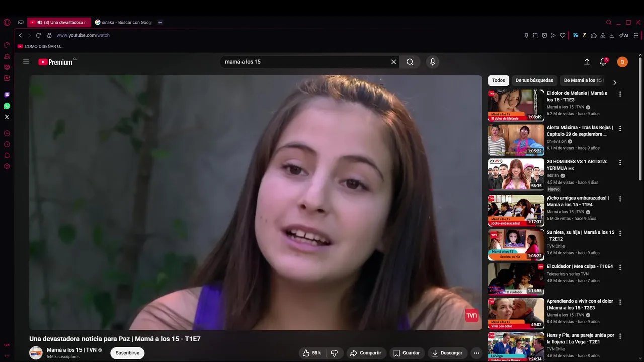644x362 pixels.
Task: Open the player icon in sidebar
Action: coord(7,133)
